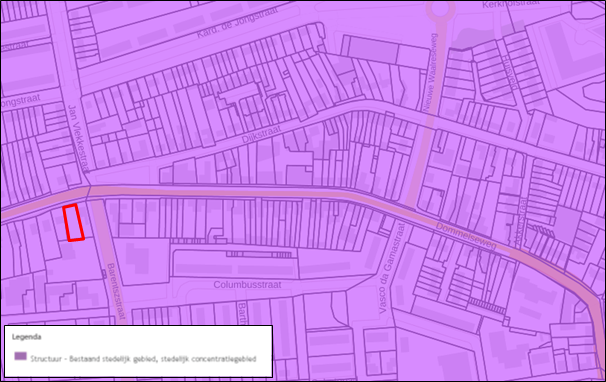This screenshot has width=606, height=382.
Task: Click the Nieuwe Waalreseweg label
Action: [x=430, y=73]
